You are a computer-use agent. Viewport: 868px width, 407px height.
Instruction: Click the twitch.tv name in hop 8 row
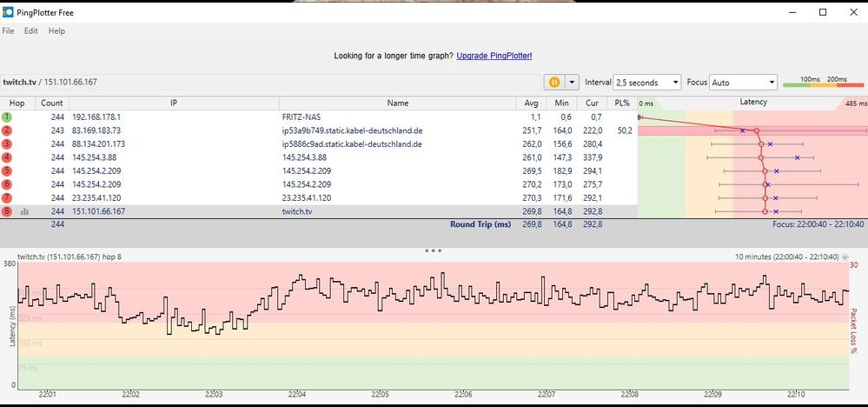pos(296,211)
